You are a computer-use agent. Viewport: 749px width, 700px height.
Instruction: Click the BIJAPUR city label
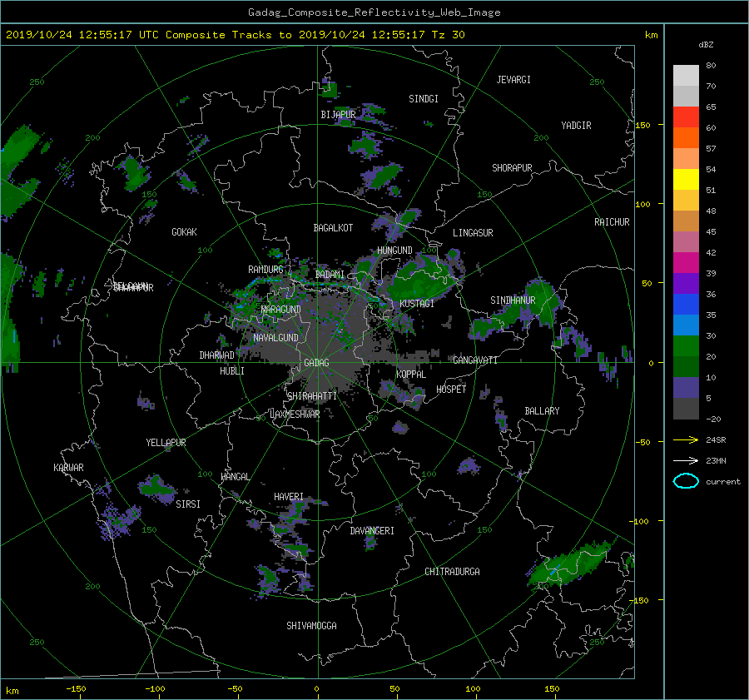[338, 115]
